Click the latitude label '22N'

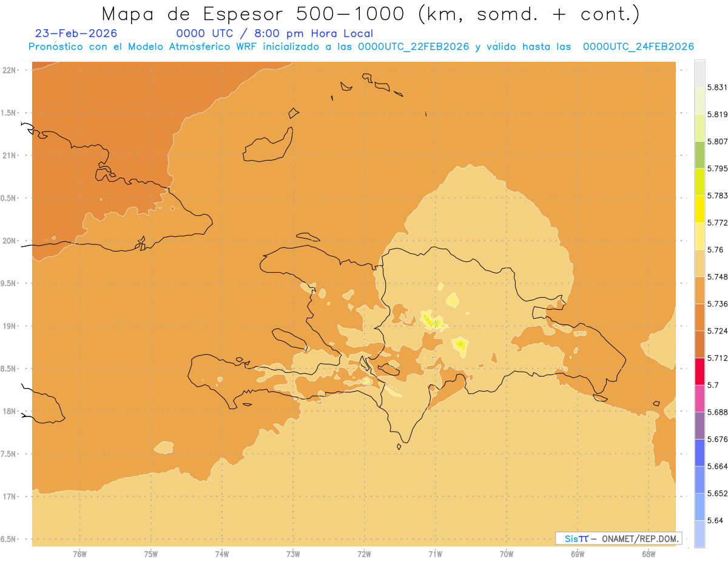[10, 70]
